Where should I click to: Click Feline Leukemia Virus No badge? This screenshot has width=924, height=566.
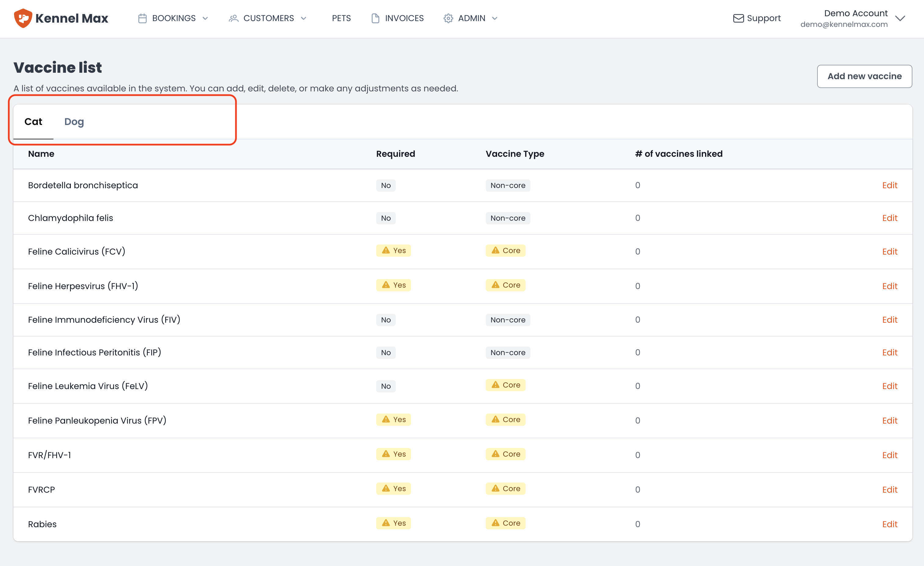[x=386, y=386]
